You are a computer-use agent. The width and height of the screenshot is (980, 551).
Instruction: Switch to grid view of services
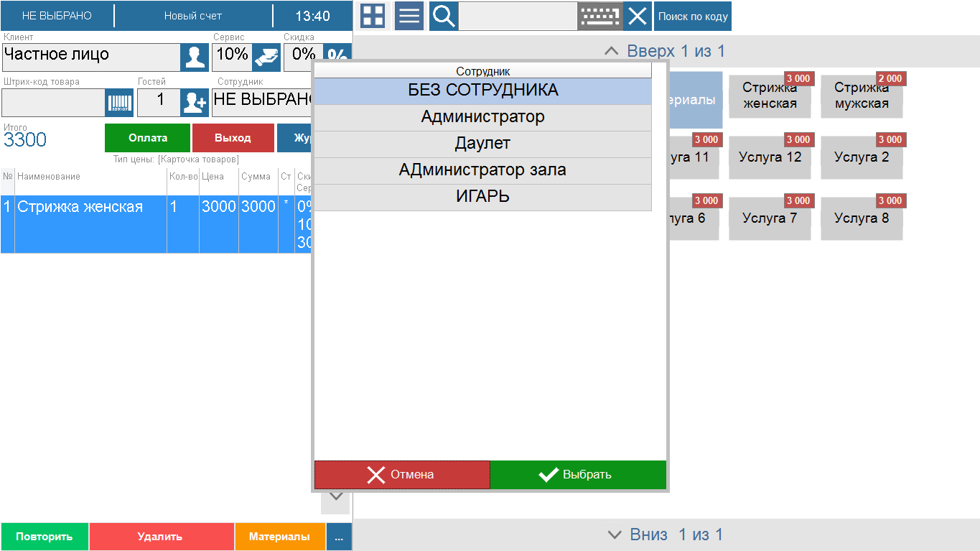click(373, 16)
